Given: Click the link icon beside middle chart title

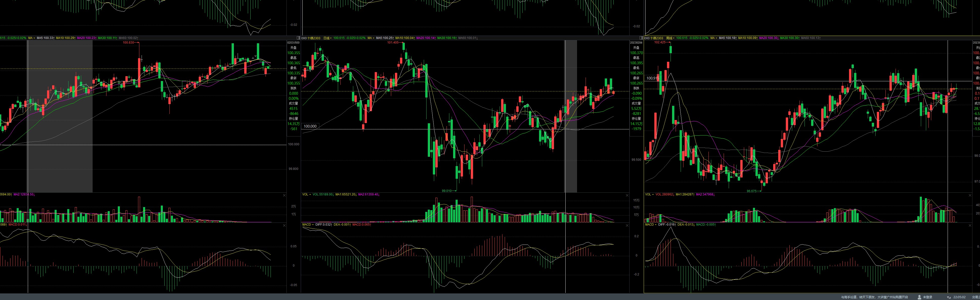Looking at the screenshot, I should click(304, 38).
